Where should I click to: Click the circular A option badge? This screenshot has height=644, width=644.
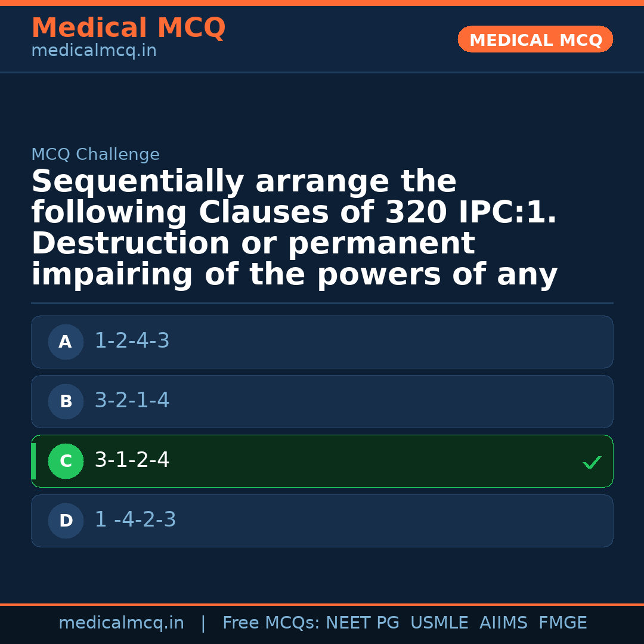click(66, 342)
